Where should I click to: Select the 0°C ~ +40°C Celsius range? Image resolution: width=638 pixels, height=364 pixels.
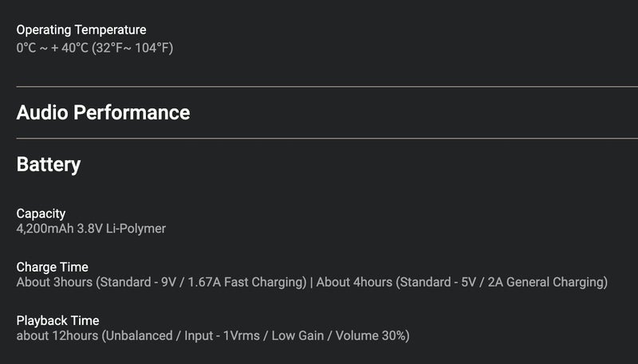(x=52, y=48)
